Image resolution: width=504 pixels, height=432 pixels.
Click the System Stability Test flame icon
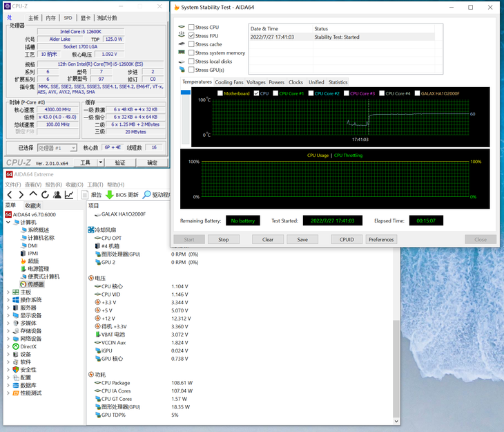pyautogui.click(x=177, y=7)
